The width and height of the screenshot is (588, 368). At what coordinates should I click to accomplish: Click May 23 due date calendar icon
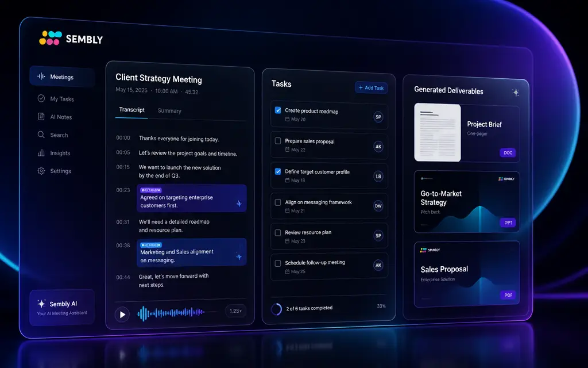[x=287, y=241]
